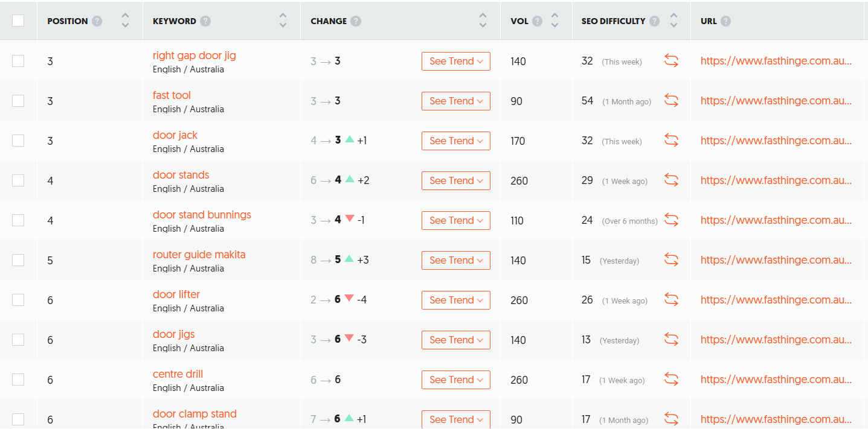Open 'door jigs' keyword link
Image resolution: width=868 pixels, height=429 pixels.
(x=173, y=334)
